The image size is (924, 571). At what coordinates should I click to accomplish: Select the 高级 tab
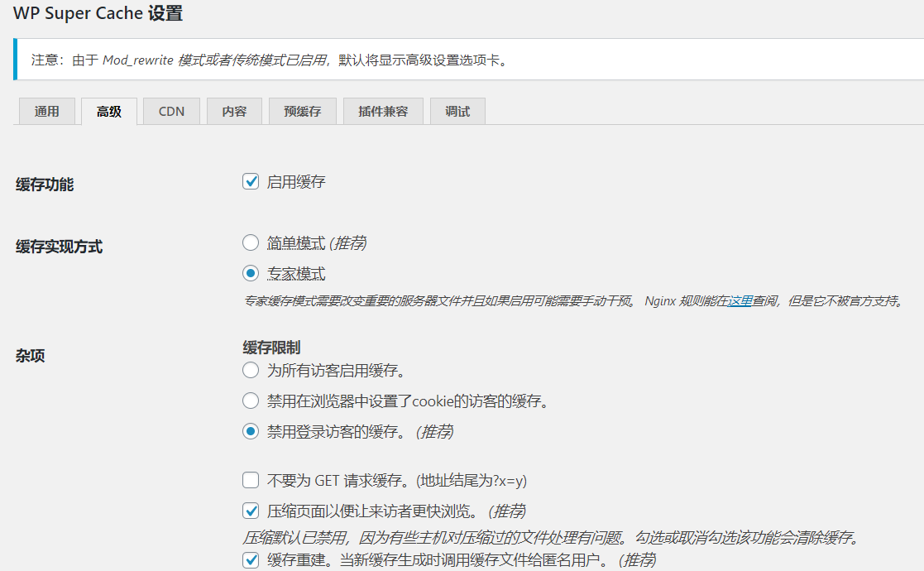click(108, 112)
